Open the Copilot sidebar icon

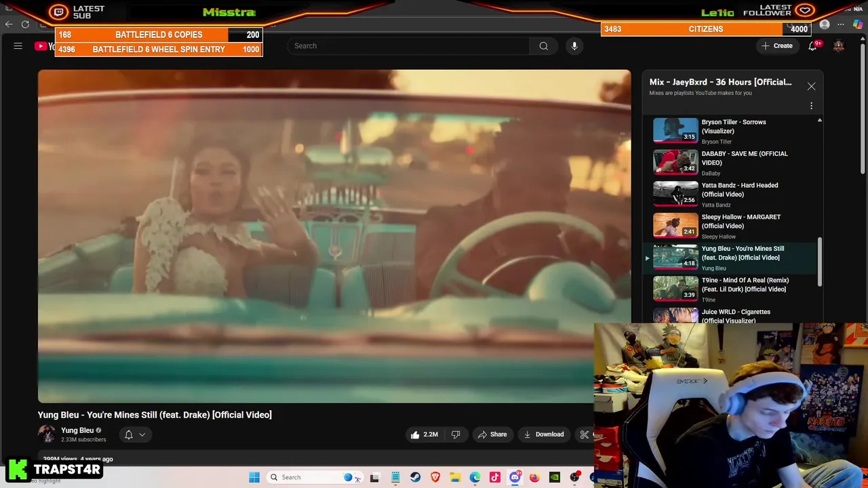point(858,24)
